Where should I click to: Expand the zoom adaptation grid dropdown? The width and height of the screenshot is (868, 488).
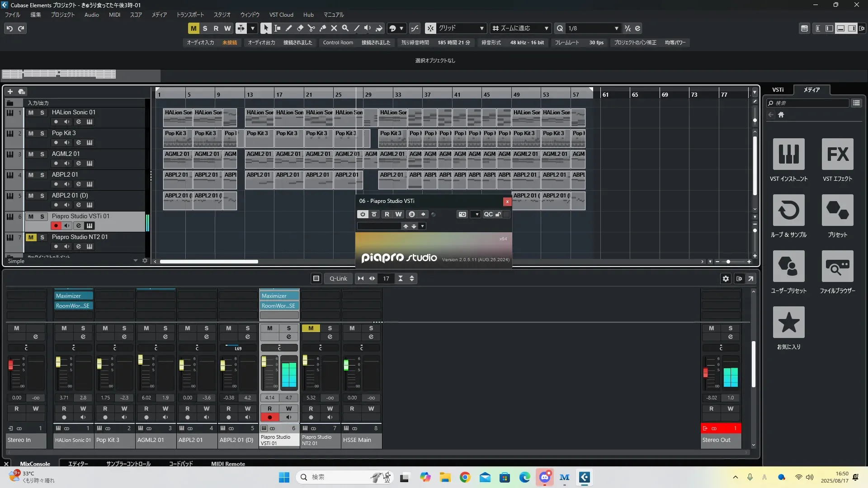pyautogui.click(x=546, y=28)
